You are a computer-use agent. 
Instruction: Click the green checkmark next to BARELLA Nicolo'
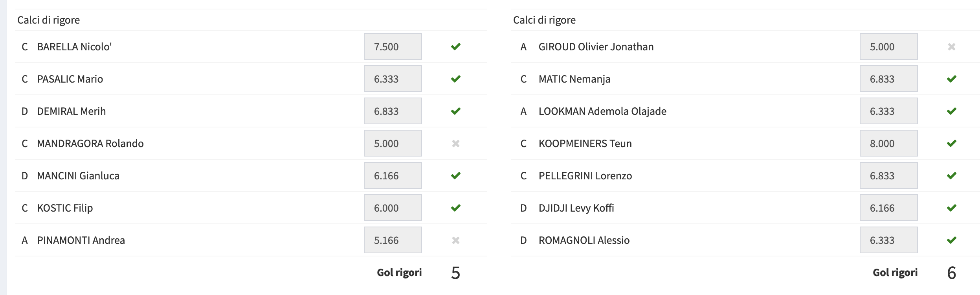click(x=456, y=47)
